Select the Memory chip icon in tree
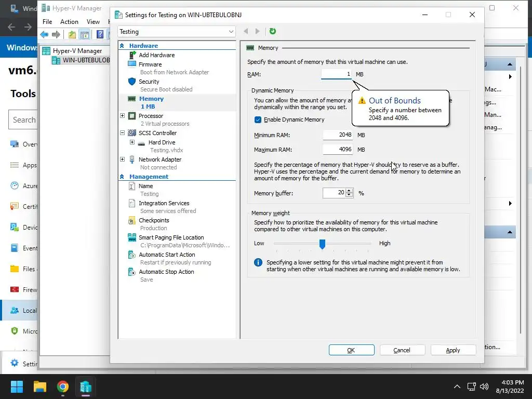532x399 pixels. 132,99
